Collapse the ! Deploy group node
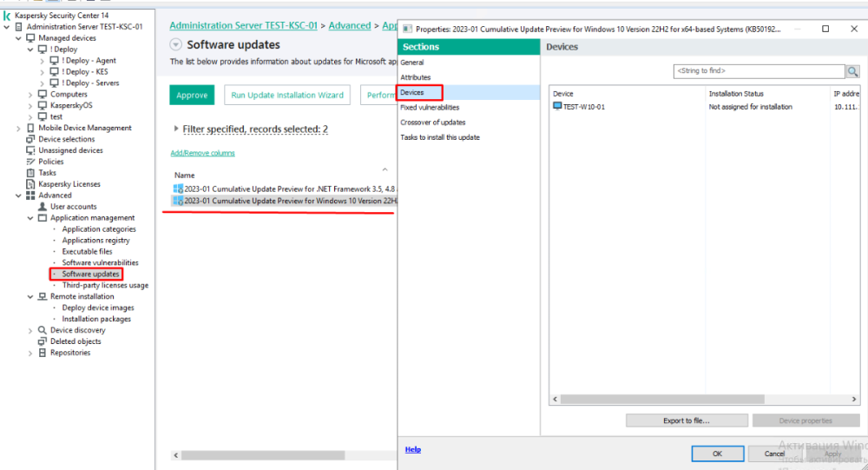Viewport: 868px width, 470px height. 30,50
